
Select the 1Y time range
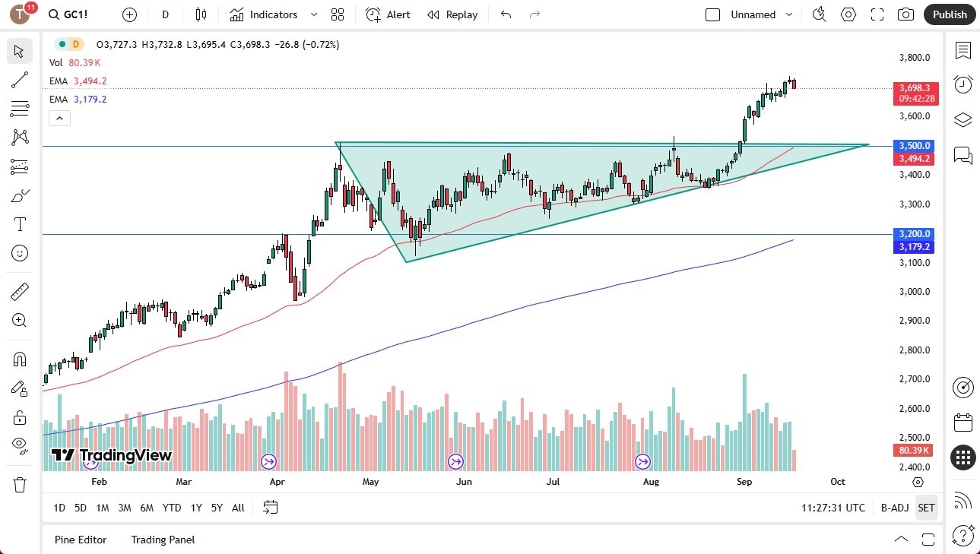point(195,508)
